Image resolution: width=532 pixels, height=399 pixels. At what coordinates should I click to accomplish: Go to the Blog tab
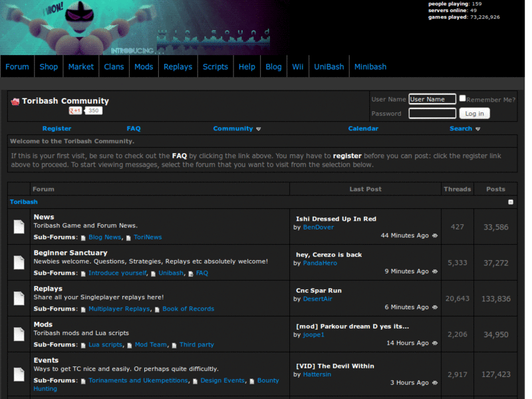[273, 66]
